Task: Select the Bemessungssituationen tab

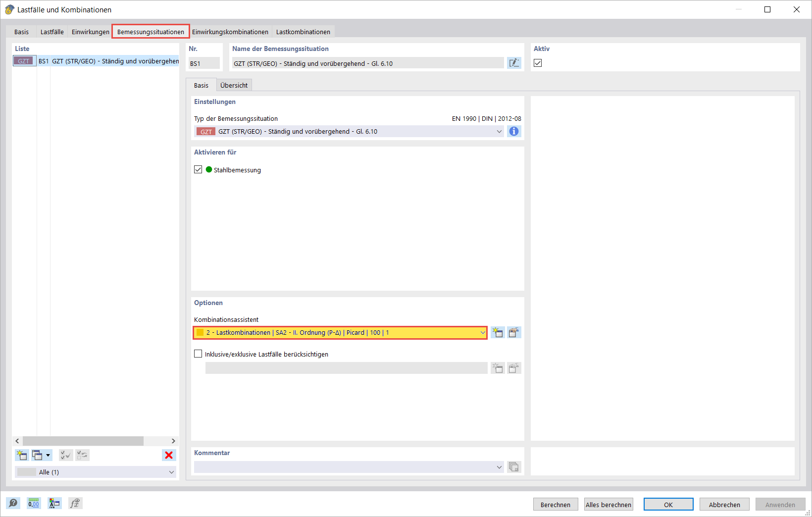Action: pos(151,32)
